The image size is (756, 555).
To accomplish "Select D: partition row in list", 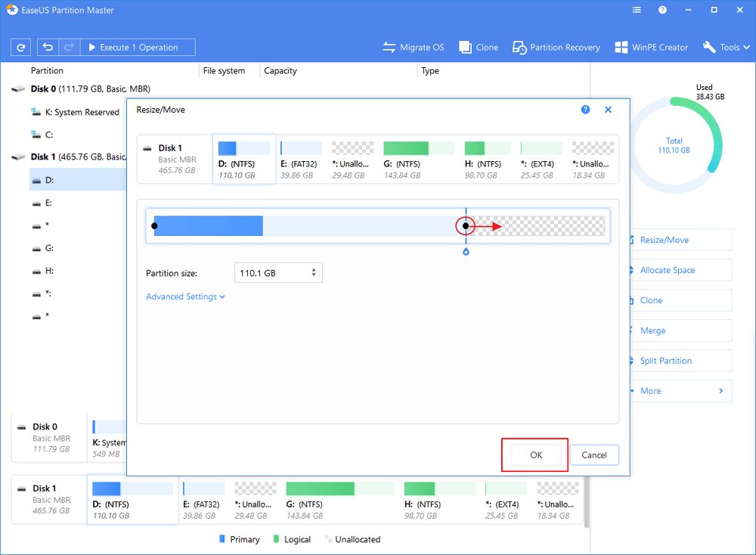I will pos(78,180).
